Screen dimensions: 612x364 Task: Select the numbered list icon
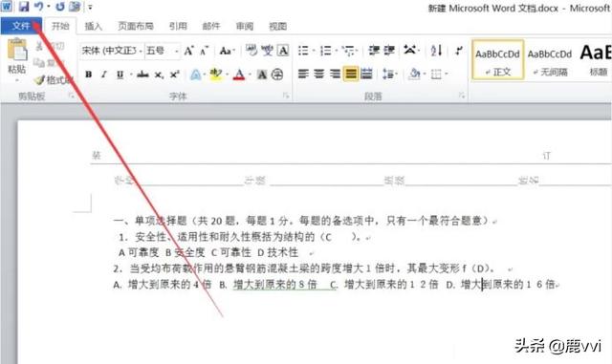coord(325,51)
